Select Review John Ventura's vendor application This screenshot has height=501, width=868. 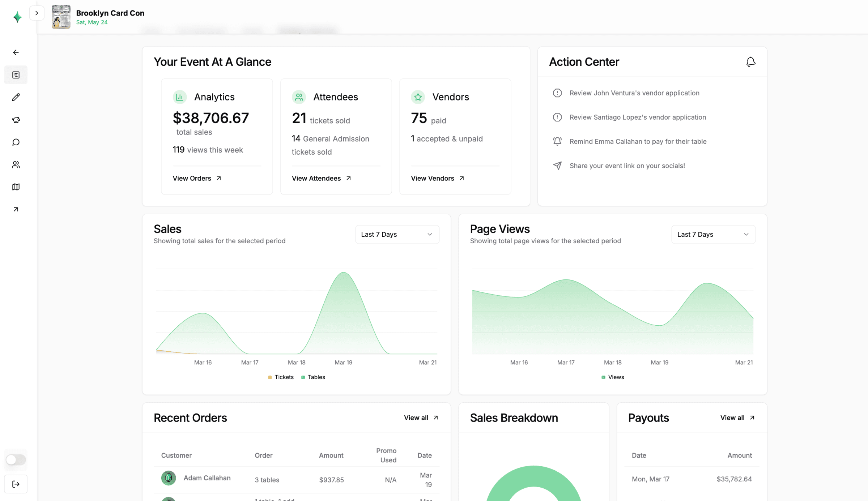coord(634,93)
